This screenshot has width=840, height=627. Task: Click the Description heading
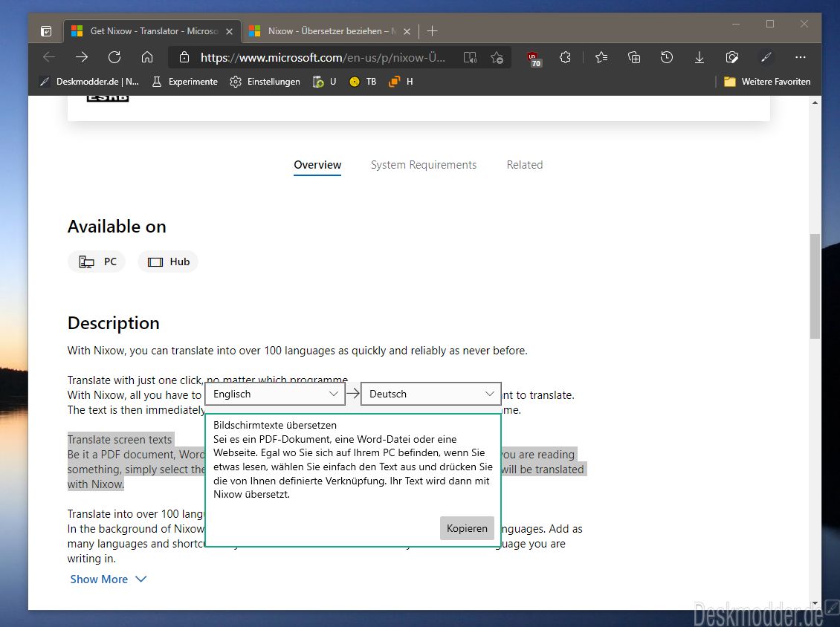114,323
